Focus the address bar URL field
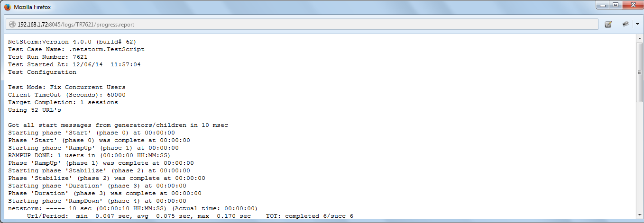The height and width of the screenshot is (223, 644). (302, 24)
